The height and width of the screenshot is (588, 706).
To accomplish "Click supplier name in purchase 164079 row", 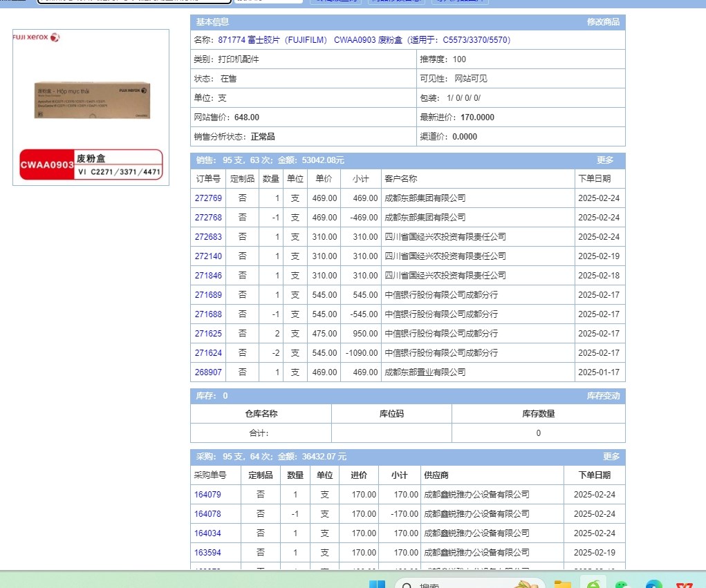I will point(477,495).
